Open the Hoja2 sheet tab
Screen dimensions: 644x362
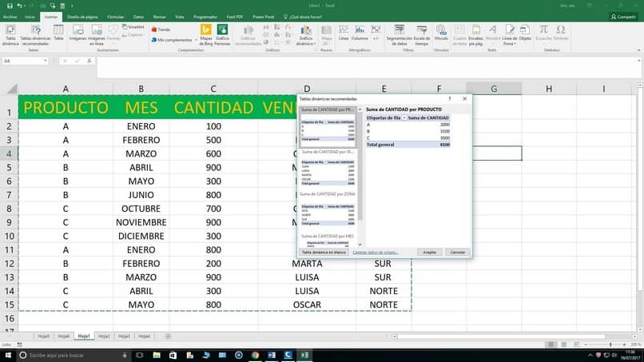click(x=104, y=336)
